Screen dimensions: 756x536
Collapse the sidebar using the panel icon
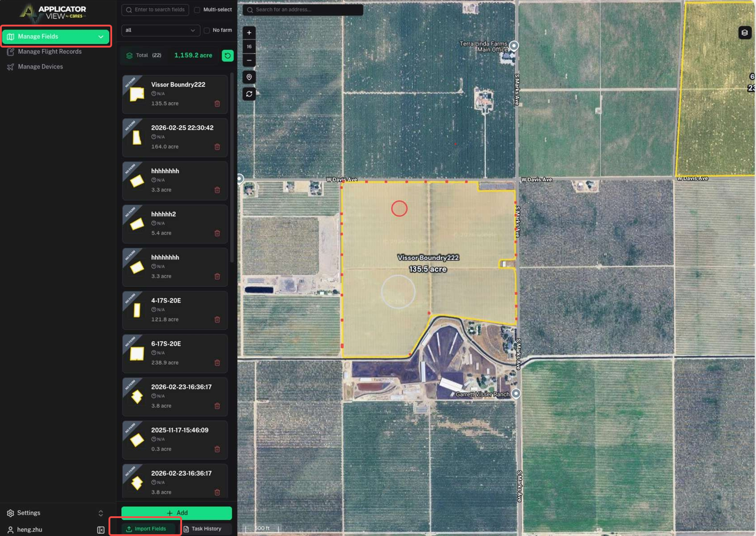101,530
